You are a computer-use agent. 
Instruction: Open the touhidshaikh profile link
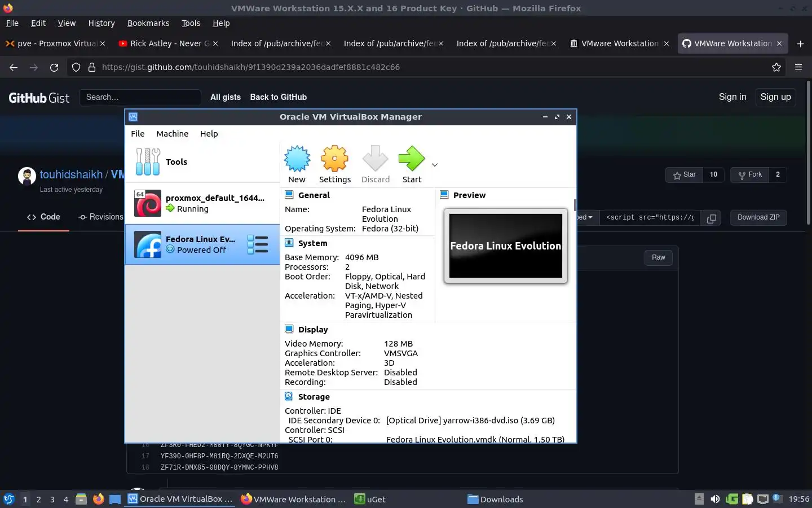click(x=71, y=174)
